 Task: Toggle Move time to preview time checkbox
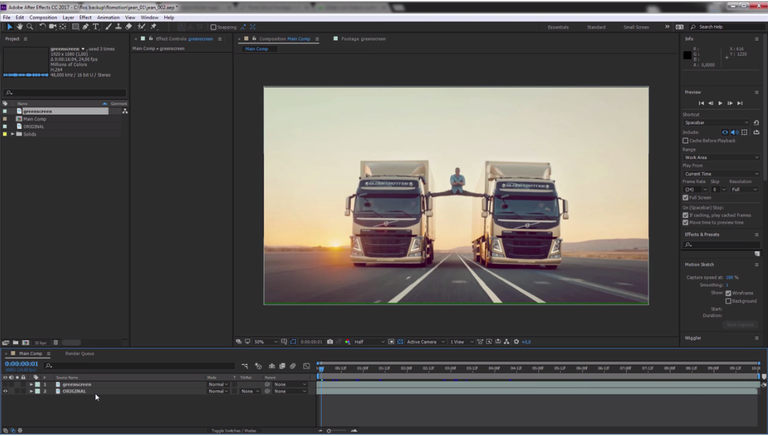pyautogui.click(x=686, y=222)
